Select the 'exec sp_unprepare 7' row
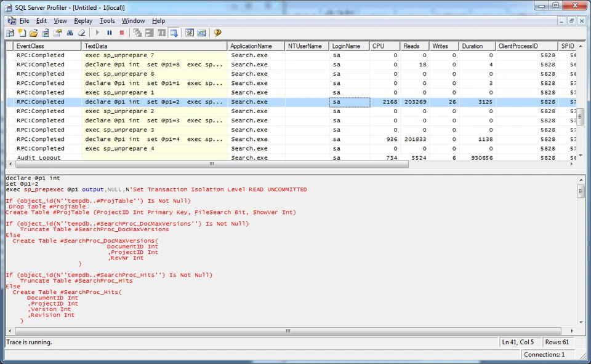The width and height of the screenshot is (591, 364). [291, 55]
